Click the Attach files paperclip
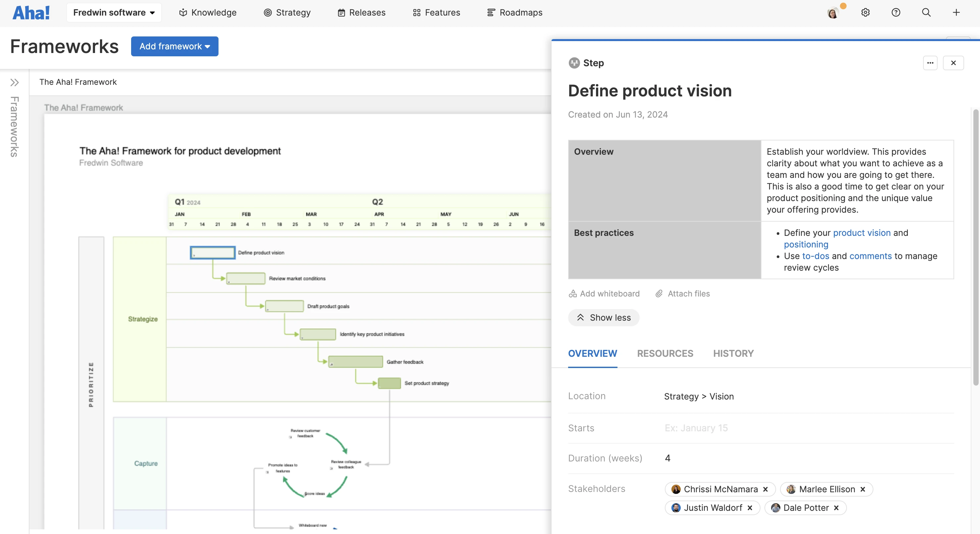The height and width of the screenshot is (534, 980). (659, 294)
